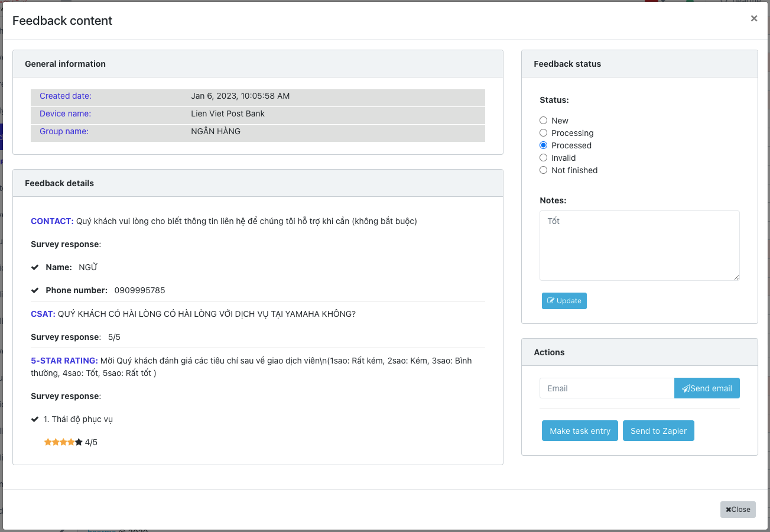Choose the Processed status radio button
The width and height of the screenshot is (770, 532).
pyautogui.click(x=544, y=145)
